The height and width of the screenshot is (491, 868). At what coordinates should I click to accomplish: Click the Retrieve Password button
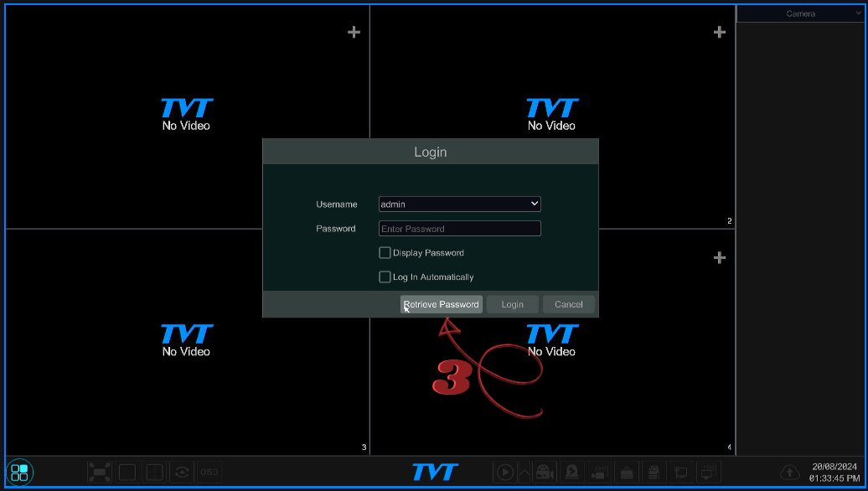click(442, 304)
